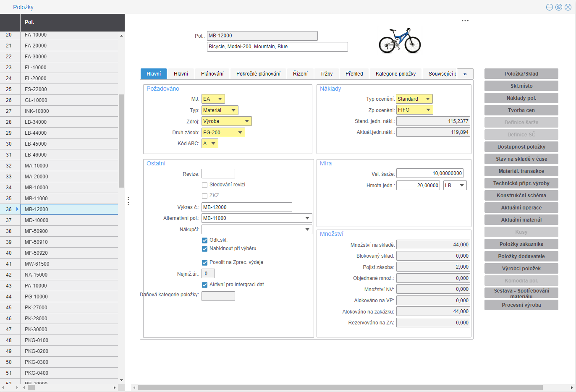Open the Kategorie položky tab

coord(395,74)
